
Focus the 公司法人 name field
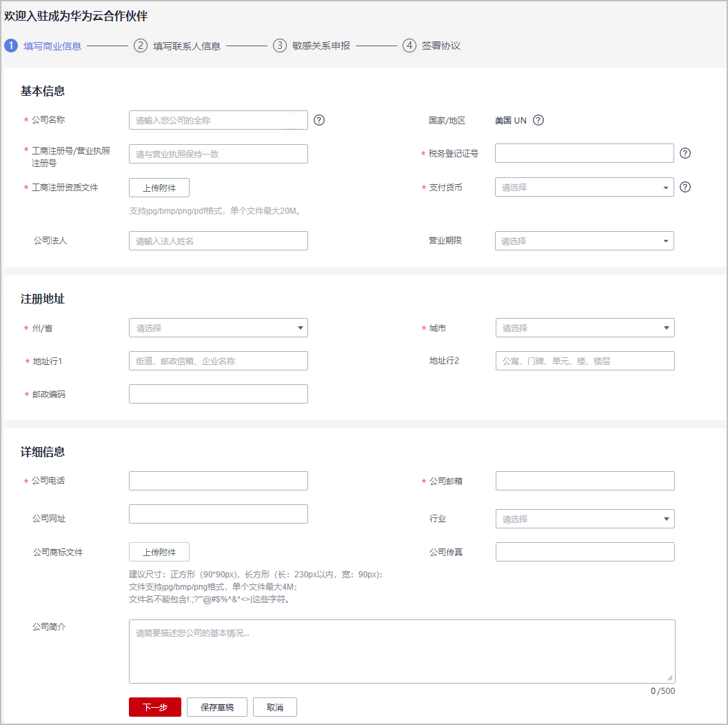219,241
